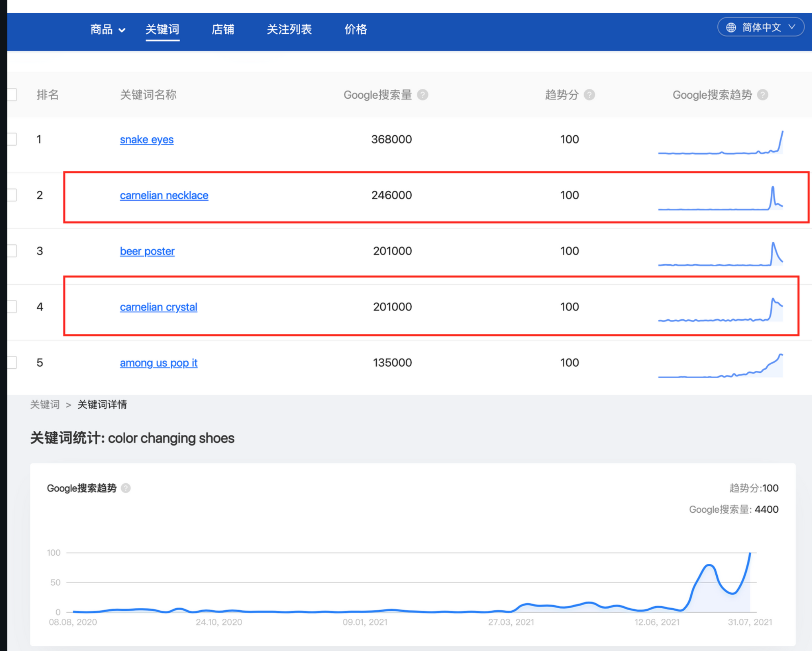The width and height of the screenshot is (812, 651).
Task: Open the 关注列表 tab
Action: pyautogui.click(x=289, y=29)
